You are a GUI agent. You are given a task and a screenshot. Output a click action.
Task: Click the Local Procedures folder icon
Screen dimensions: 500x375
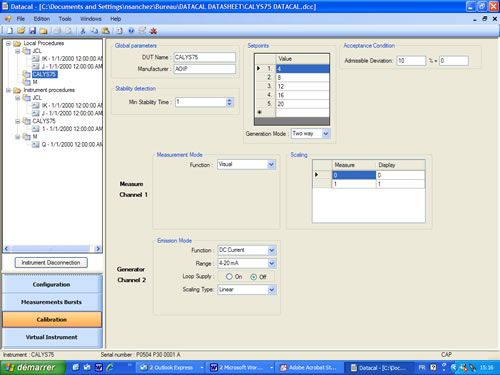17,43
